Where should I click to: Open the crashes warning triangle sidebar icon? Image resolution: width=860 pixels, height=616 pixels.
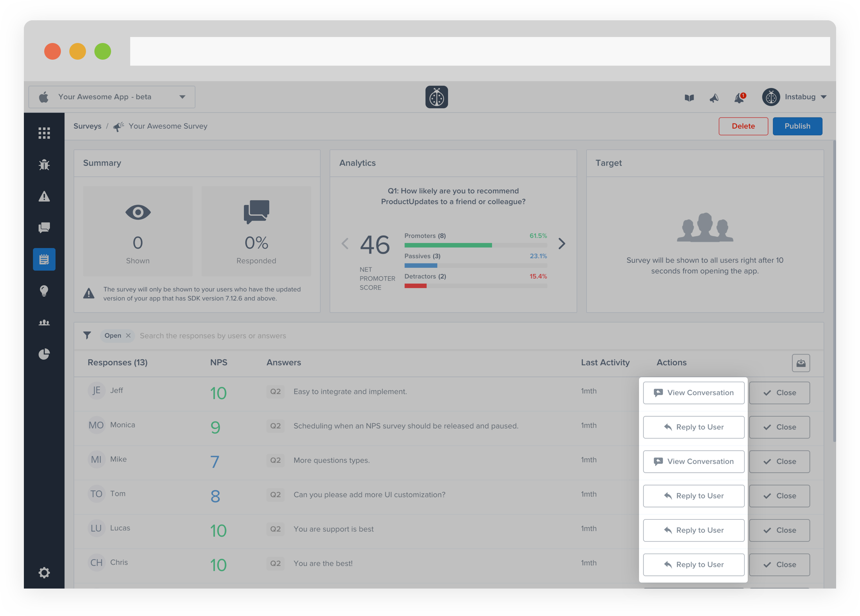click(44, 196)
